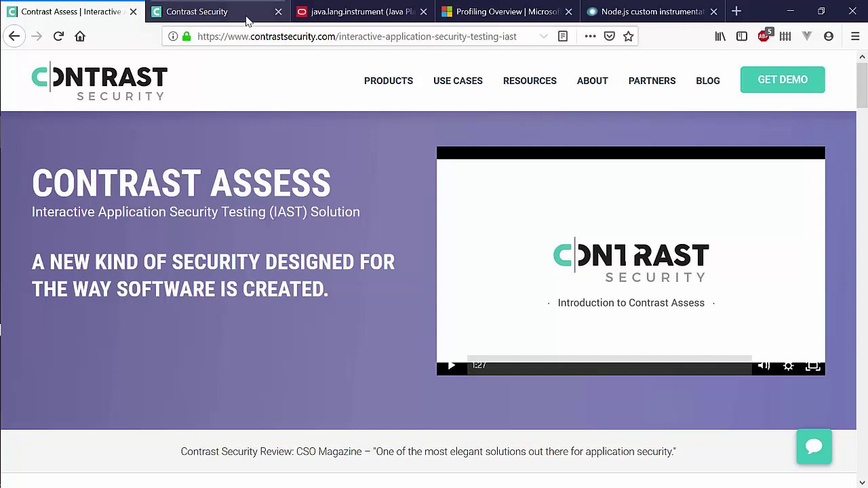
Task: Show the browser sidebars
Action: pyautogui.click(x=742, y=37)
